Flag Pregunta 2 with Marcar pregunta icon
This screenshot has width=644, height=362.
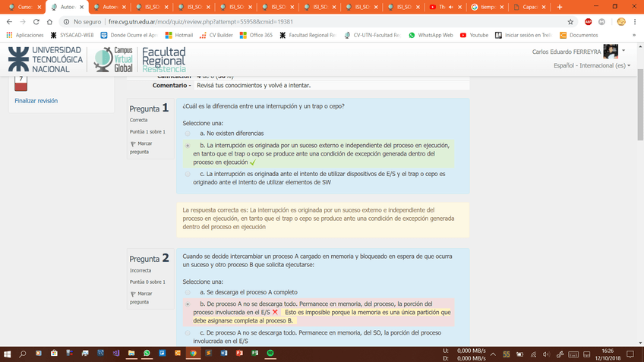click(x=134, y=294)
